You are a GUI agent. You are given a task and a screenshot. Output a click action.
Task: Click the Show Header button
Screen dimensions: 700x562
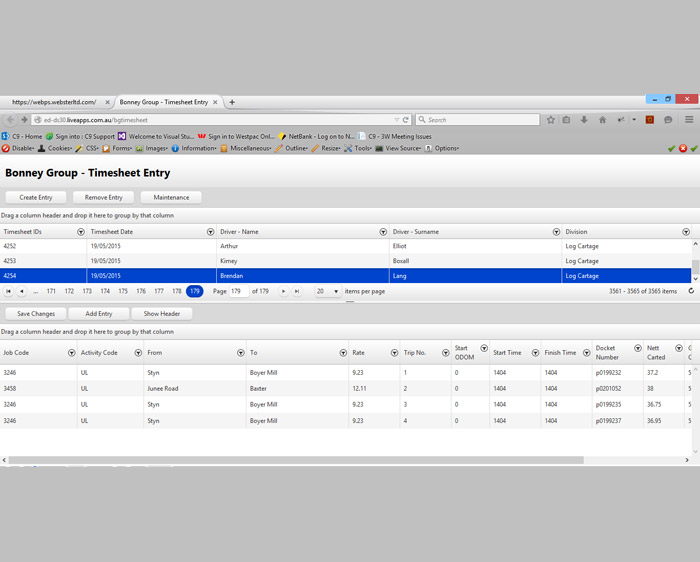point(161,314)
